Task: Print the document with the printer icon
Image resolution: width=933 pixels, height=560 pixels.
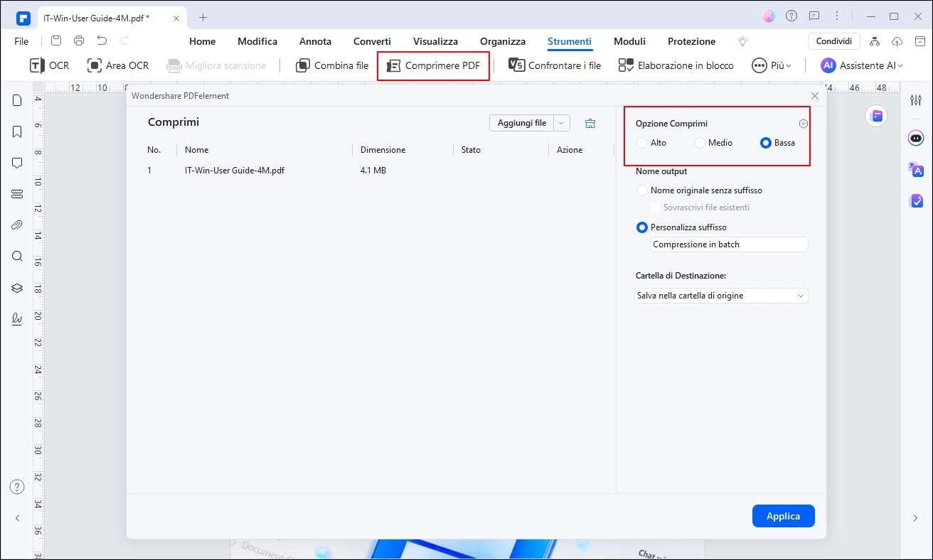Action: (79, 41)
